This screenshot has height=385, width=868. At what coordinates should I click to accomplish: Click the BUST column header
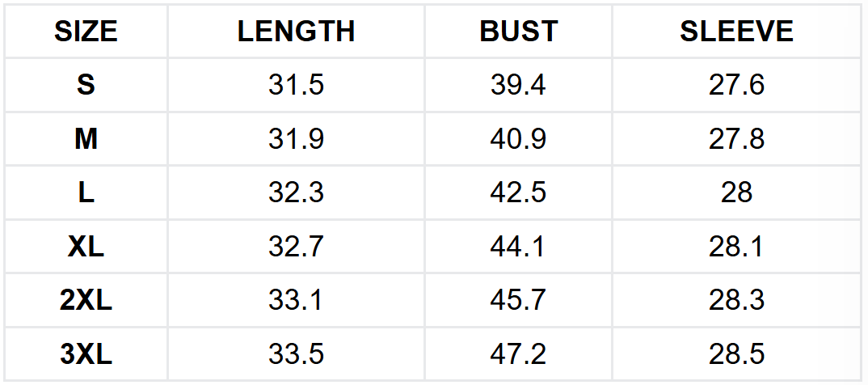(x=518, y=32)
